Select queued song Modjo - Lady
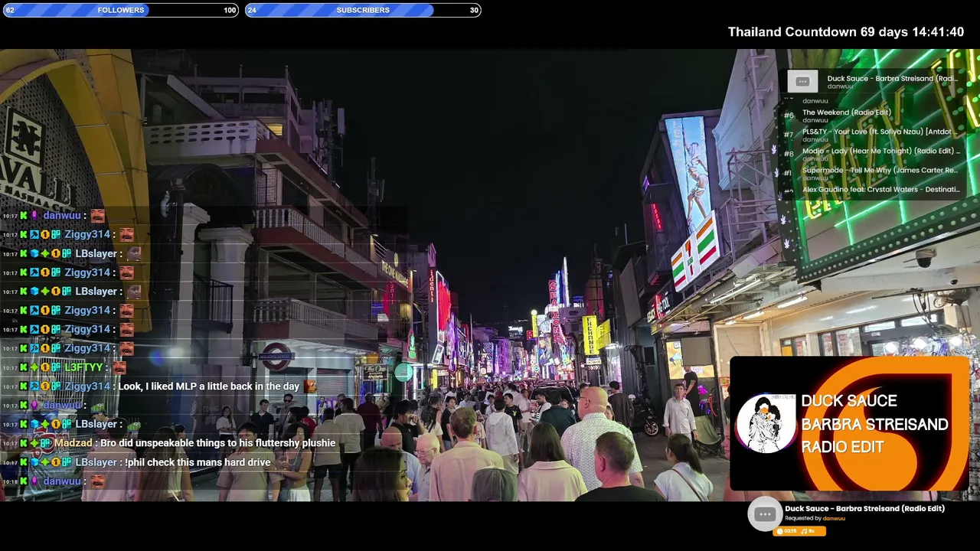980x551 pixels. [880, 151]
